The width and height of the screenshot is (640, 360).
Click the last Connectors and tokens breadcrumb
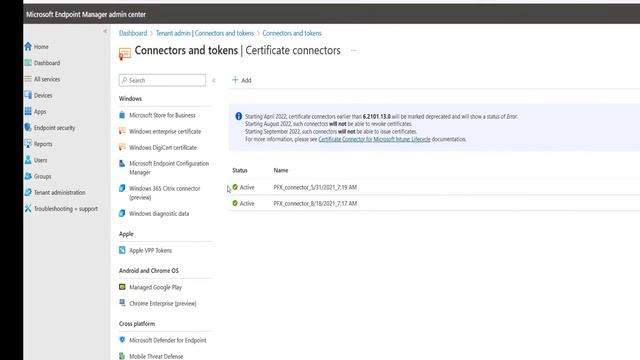292,33
